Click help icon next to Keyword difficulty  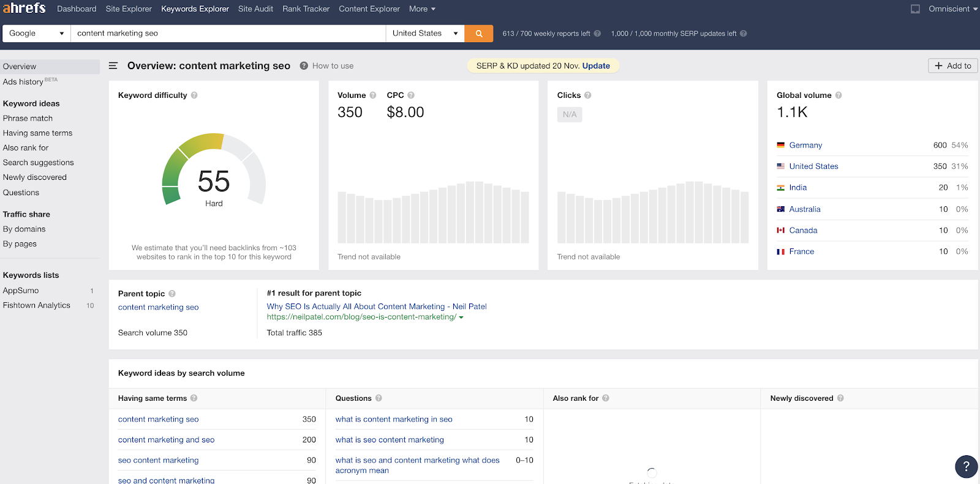(x=194, y=95)
